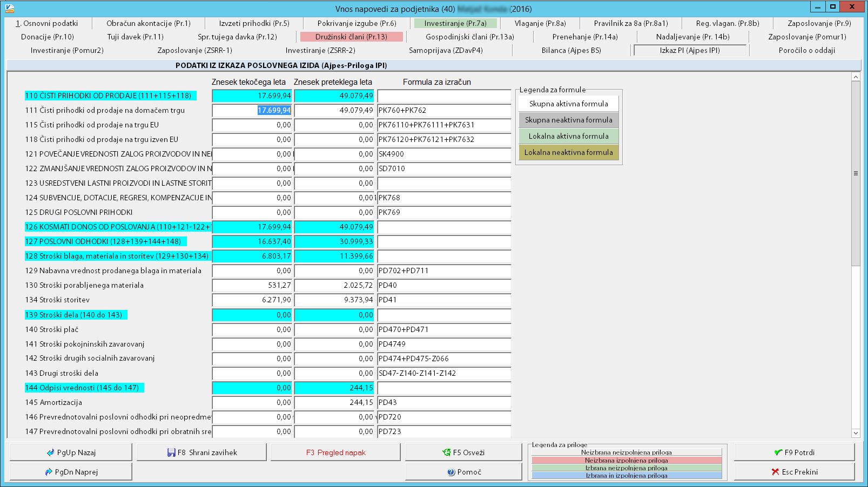The image size is (868, 487).
Task: Click formula field PD470+PD471
Action: click(444, 329)
